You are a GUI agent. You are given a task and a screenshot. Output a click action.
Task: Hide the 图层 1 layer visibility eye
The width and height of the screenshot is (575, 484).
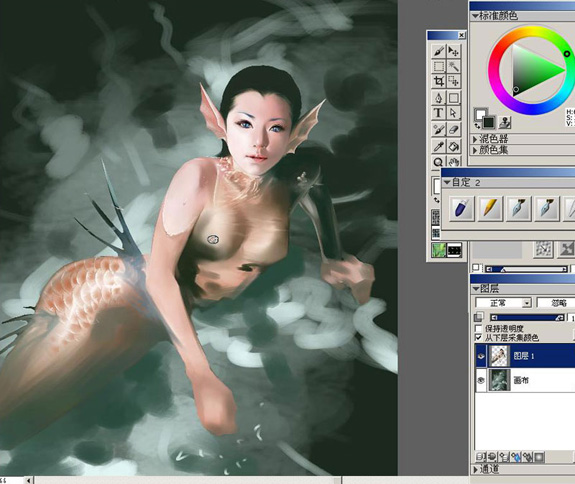[481, 356]
